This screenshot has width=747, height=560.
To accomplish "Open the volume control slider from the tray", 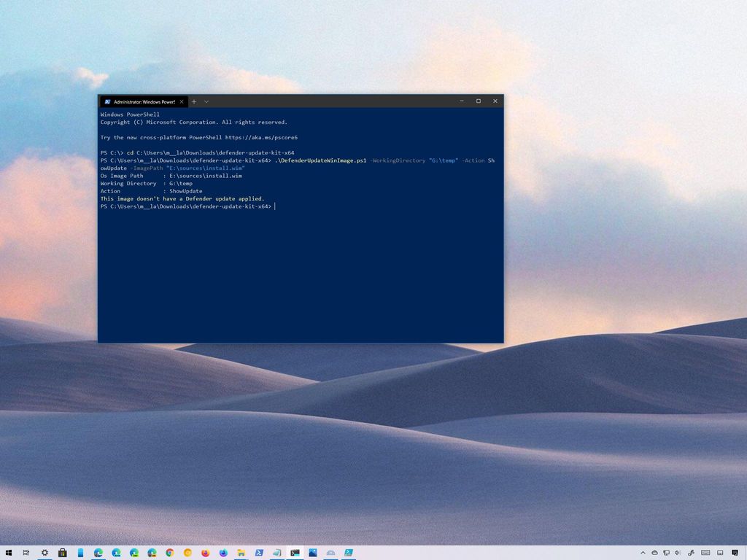I will pos(677,553).
